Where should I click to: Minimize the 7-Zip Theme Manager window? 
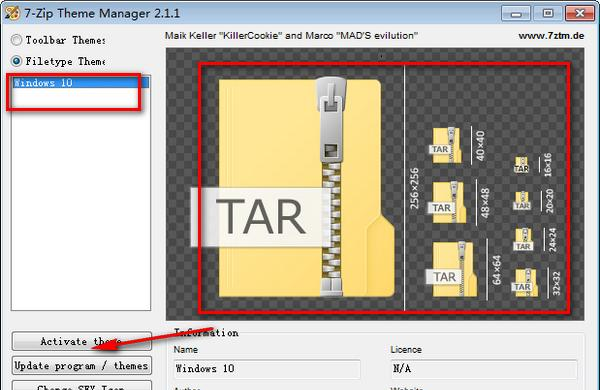[516, 14]
